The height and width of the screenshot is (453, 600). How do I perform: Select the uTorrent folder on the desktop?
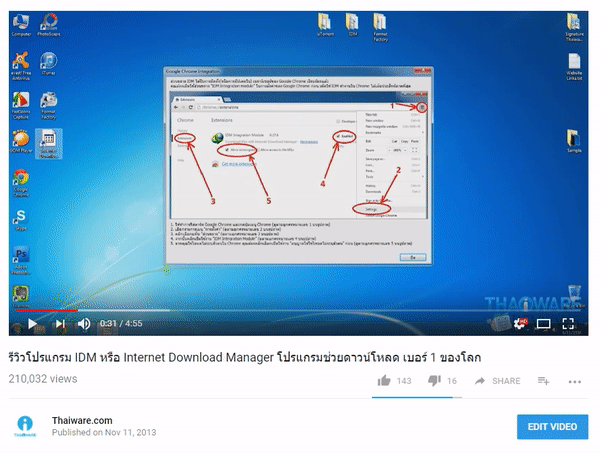(325, 25)
